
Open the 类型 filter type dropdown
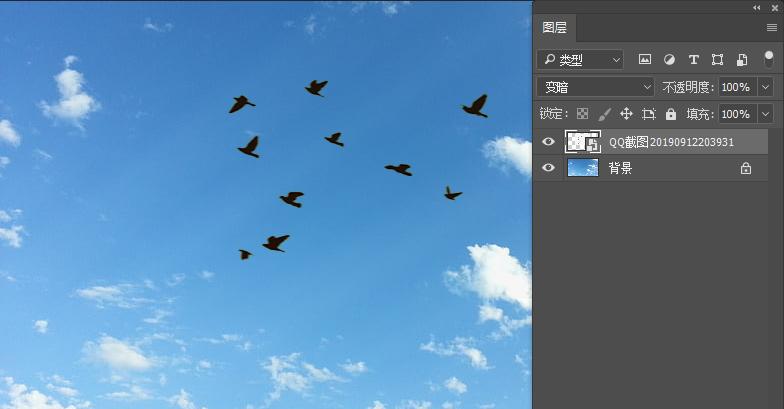point(580,60)
